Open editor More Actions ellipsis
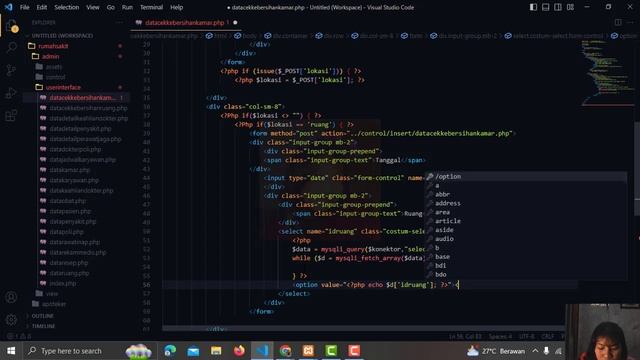 tap(631, 22)
